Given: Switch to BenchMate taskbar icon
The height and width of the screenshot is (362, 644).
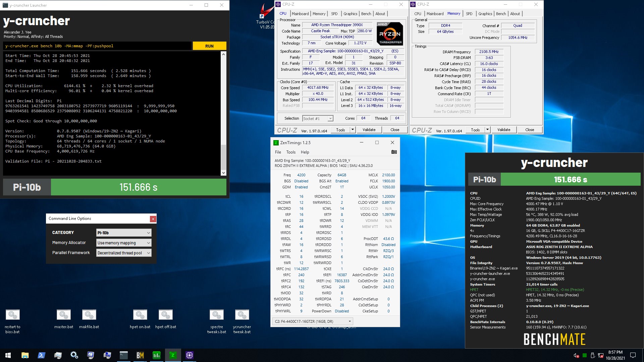Looking at the screenshot, I should click(x=140, y=355).
